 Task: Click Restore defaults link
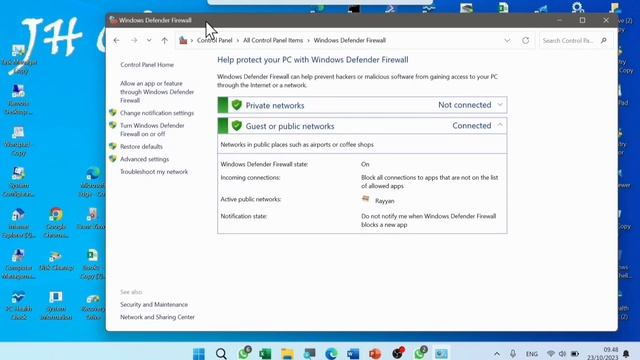coord(141,147)
